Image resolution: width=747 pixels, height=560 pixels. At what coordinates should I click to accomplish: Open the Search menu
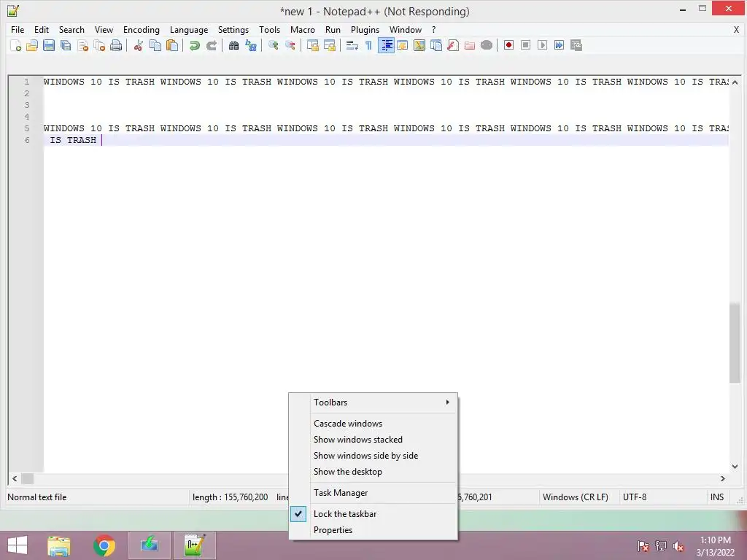[71, 29]
